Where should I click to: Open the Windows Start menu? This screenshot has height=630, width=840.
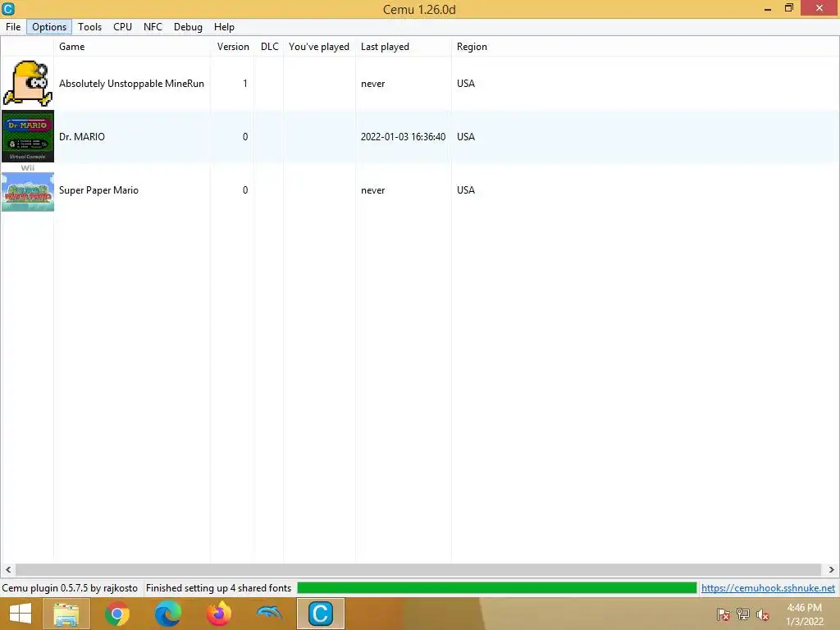coord(21,614)
